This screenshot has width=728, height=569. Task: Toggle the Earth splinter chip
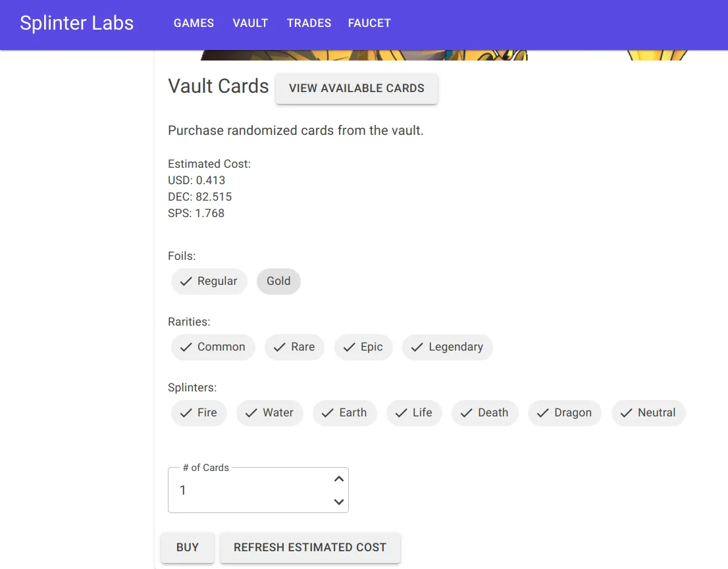344,413
